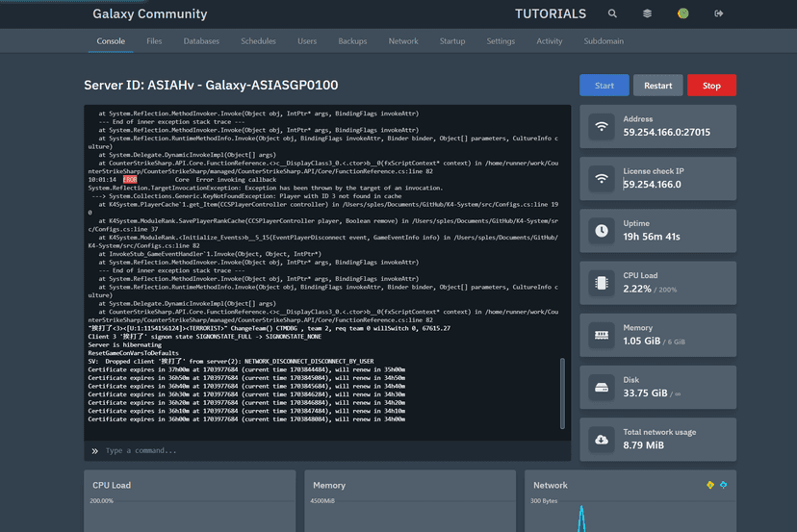This screenshot has width=797, height=532.
Task: Click the cyan spike in Network chart
Action: click(581, 519)
